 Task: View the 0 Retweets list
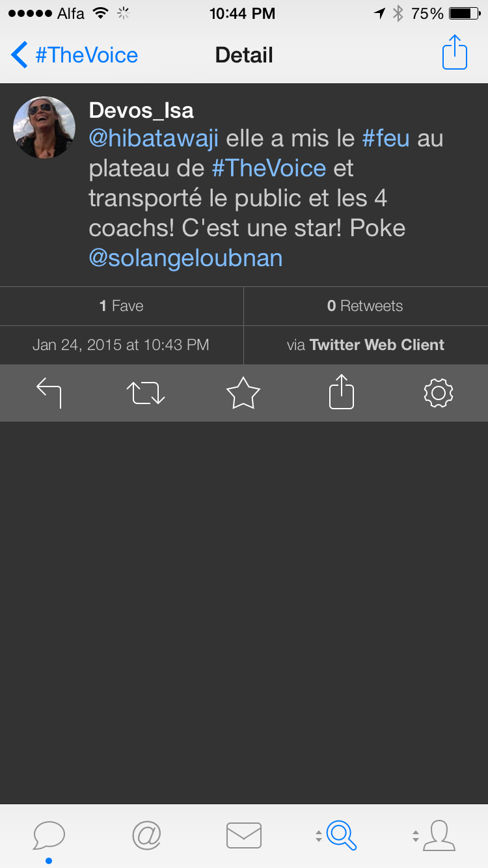pyautogui.click(x=365, y=306)
